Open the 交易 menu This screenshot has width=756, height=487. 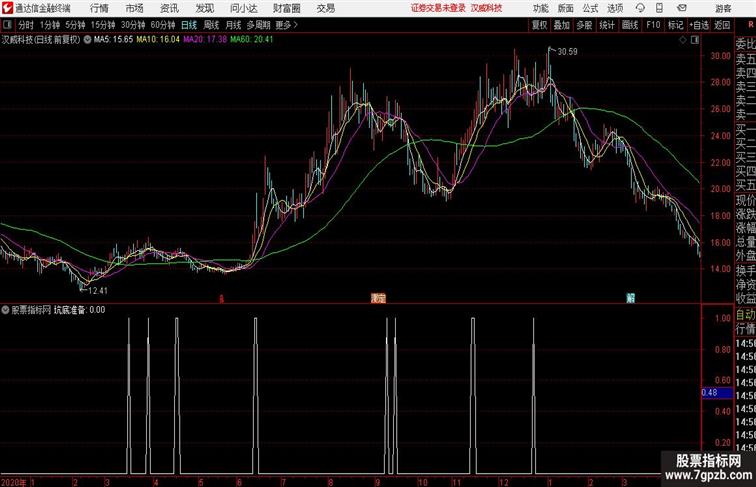[x=325, y=8]
